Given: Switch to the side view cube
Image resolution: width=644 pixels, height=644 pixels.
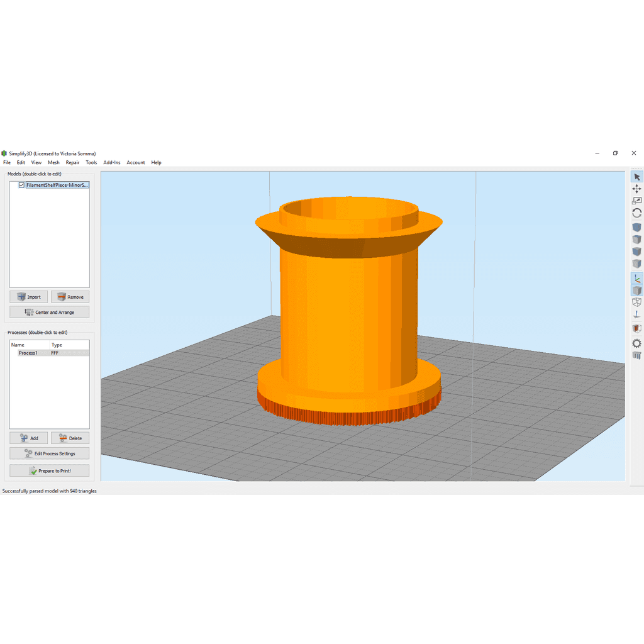Looking at the screenshot, I should tap(636, 264).
